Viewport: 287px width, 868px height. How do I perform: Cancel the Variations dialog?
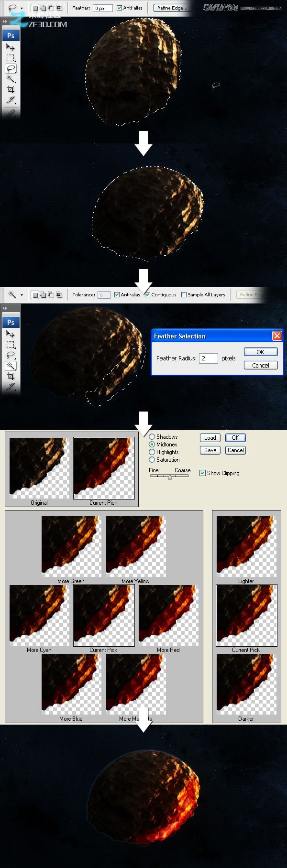[235, 450]
